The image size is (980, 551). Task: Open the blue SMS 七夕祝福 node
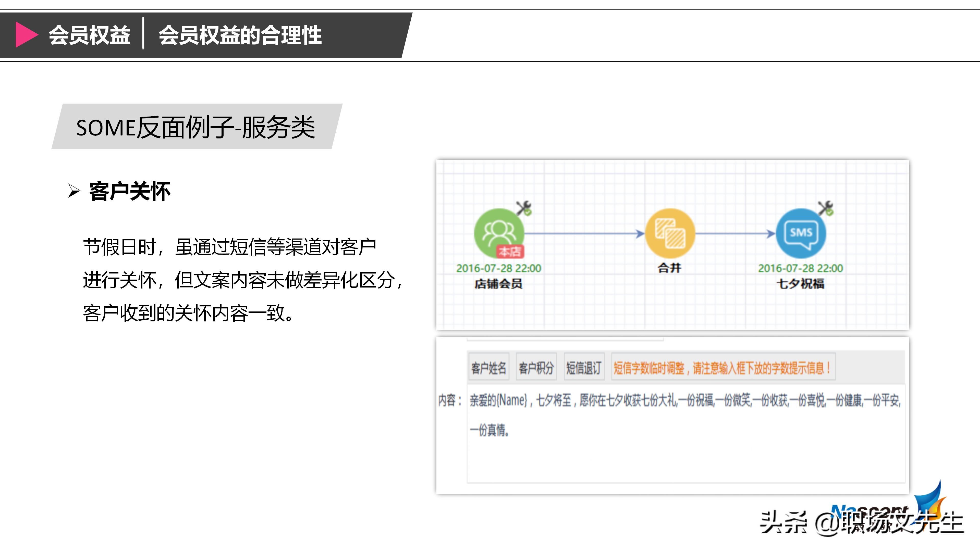tap(801, 233)
